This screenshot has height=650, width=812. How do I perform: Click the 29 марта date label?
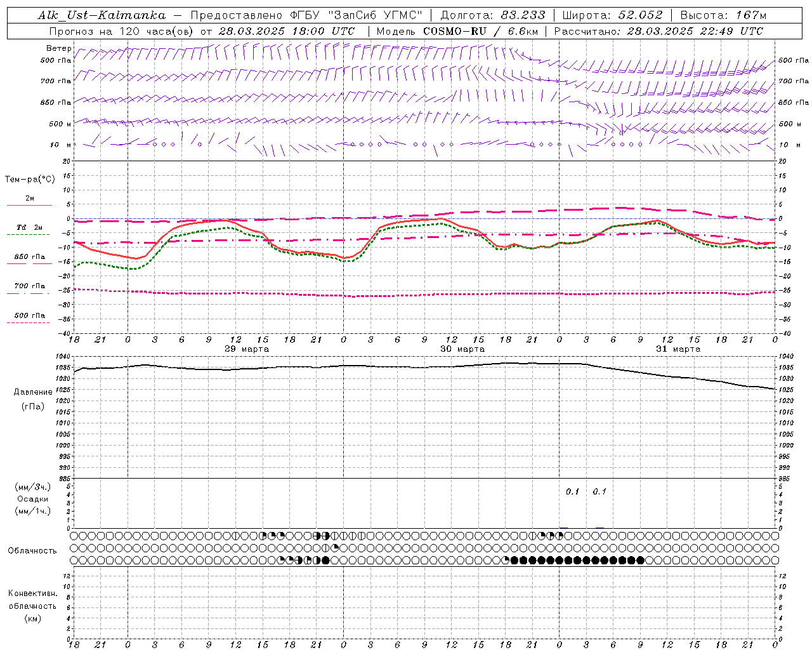pos(247,349)
